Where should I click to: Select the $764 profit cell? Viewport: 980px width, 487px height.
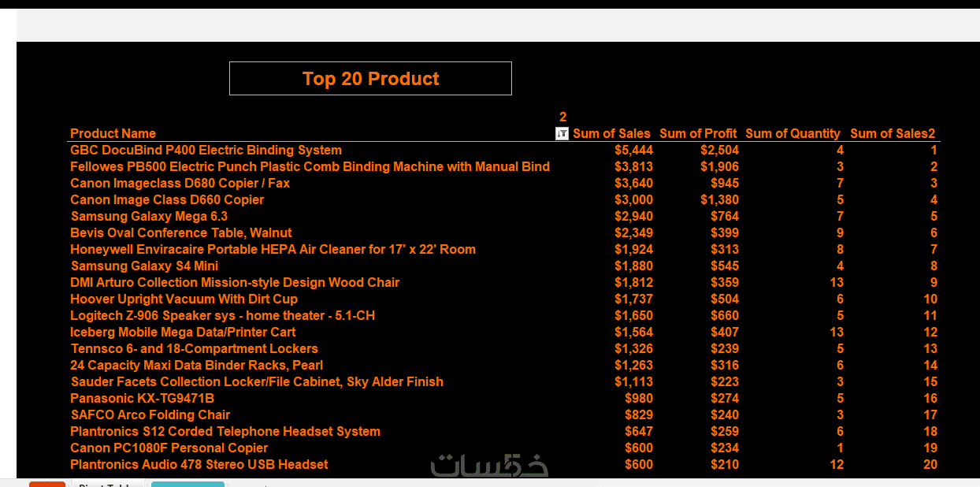[725, 217]
